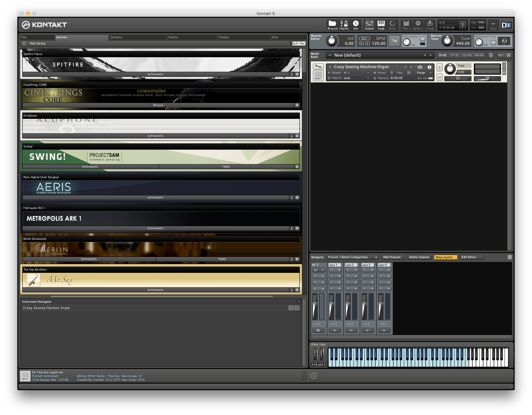Switch to the Monitor tab

pos(192,37)
